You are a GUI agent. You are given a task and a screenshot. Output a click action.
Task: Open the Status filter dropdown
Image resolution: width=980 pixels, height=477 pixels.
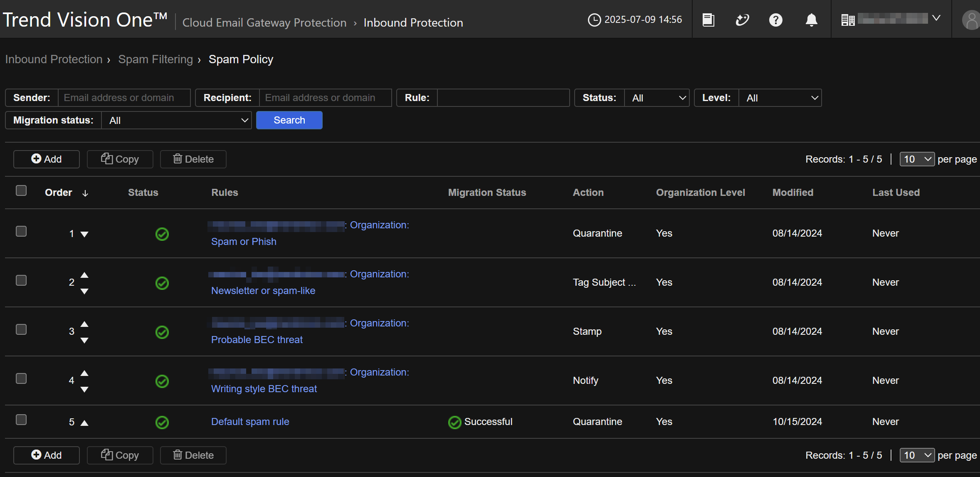[657, 98]
